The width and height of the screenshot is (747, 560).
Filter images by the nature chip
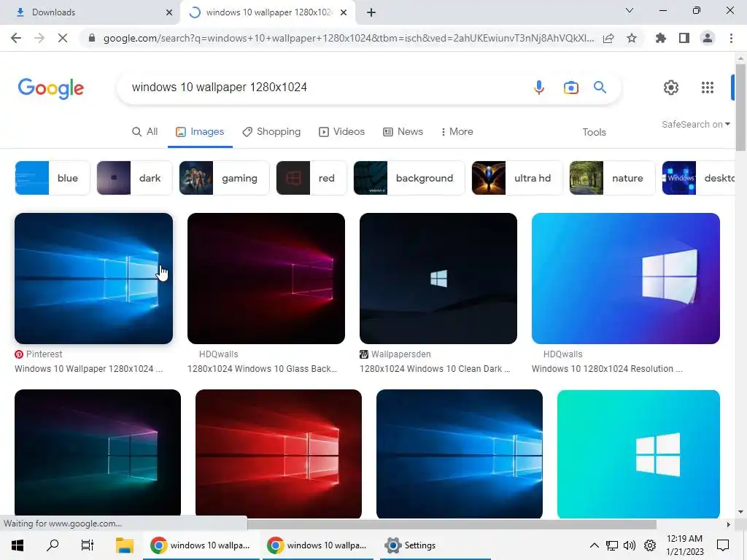point(612,178)
